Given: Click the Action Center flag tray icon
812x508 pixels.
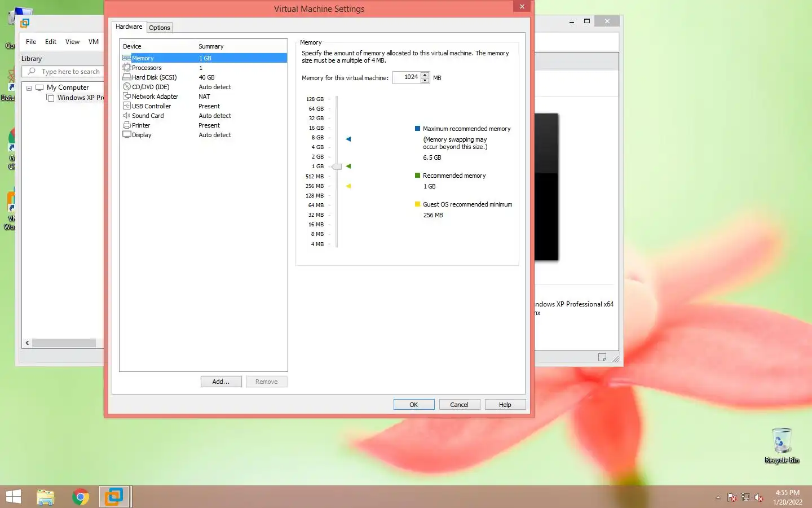Looking at the screenshot, I should [732, 497].
